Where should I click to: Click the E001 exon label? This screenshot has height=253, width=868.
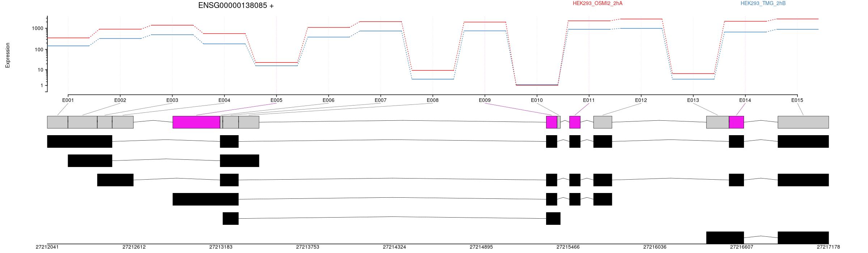click(68, 100)
